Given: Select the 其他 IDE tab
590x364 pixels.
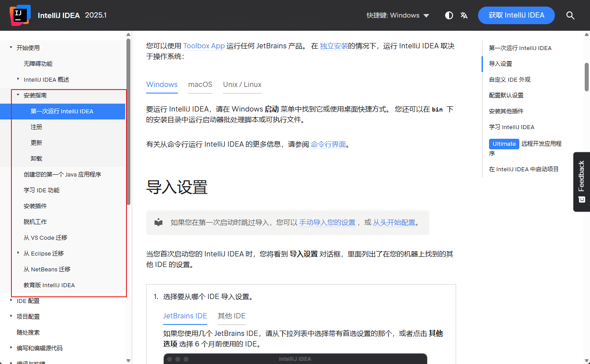Looking at the screenshot, I should (231, 316).
